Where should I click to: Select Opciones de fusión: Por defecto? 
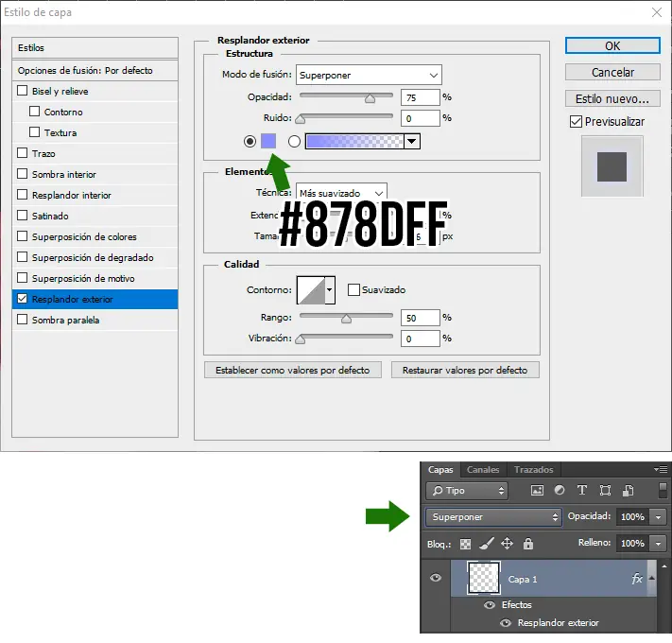95,70
